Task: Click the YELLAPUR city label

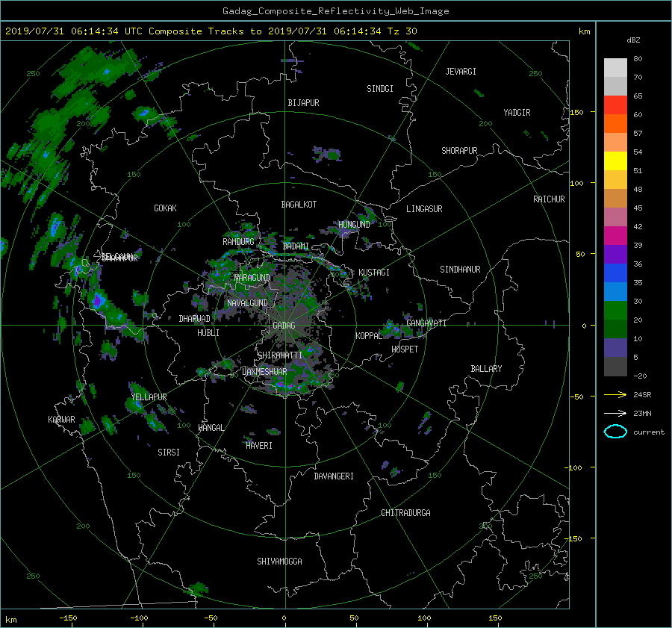Action: tap(149, 397)
